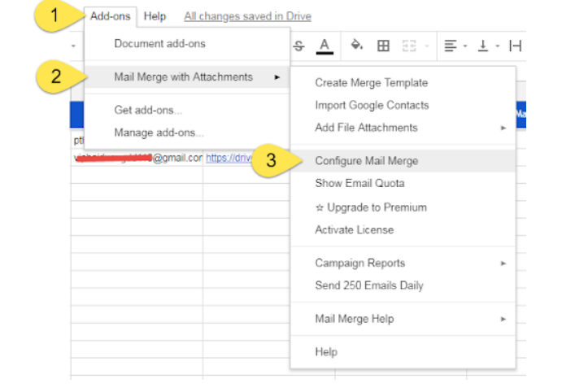Open the Add-ons menu
This screenshot has height=392, width=575.
click(x=110, y=16)
